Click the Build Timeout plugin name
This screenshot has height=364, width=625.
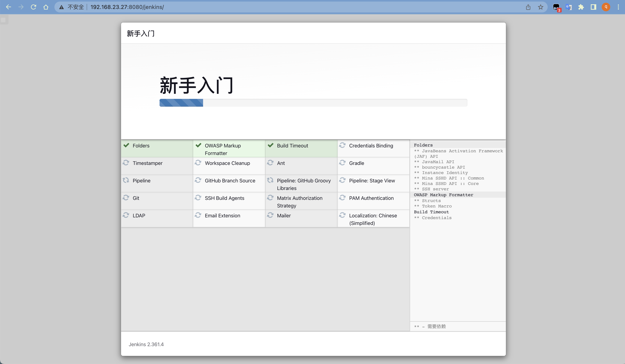(292, 146)
